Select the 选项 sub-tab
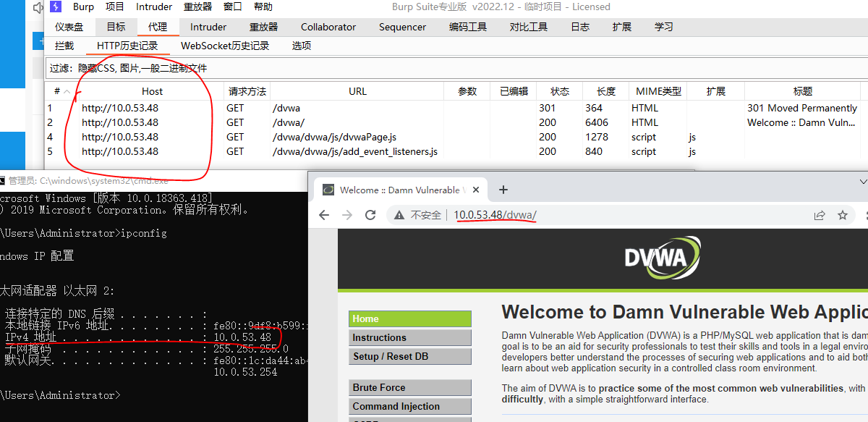This screenshot has width=868, height=422. pyautogui.click(x=302, y=46)
